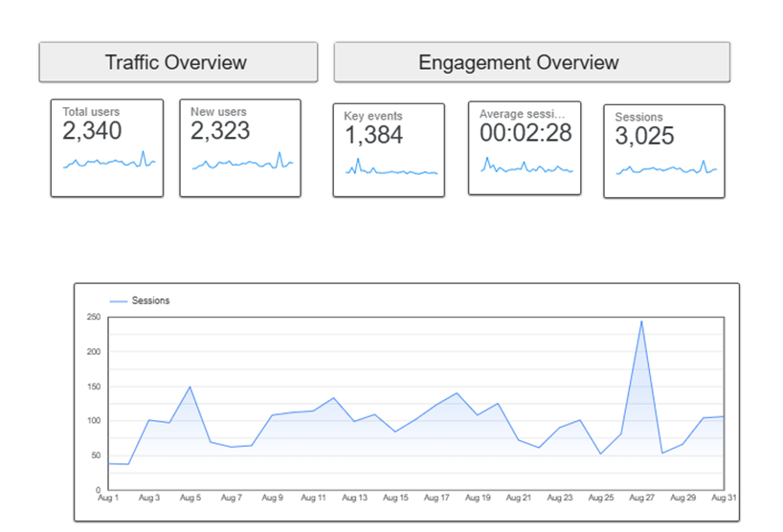Click the Aug 5 axis label

(x=190, y=498)
